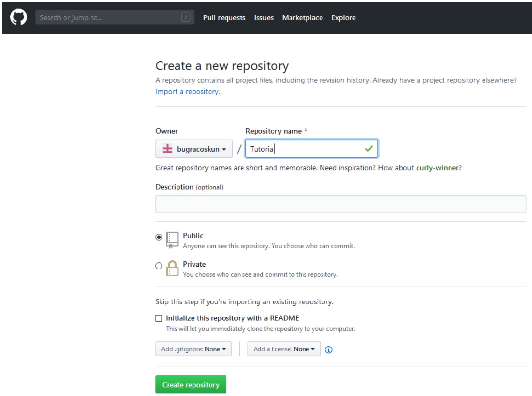Open the Owner bugracoskun dropdown
This screenshot has height=396, width=532.
pos(194,149)
